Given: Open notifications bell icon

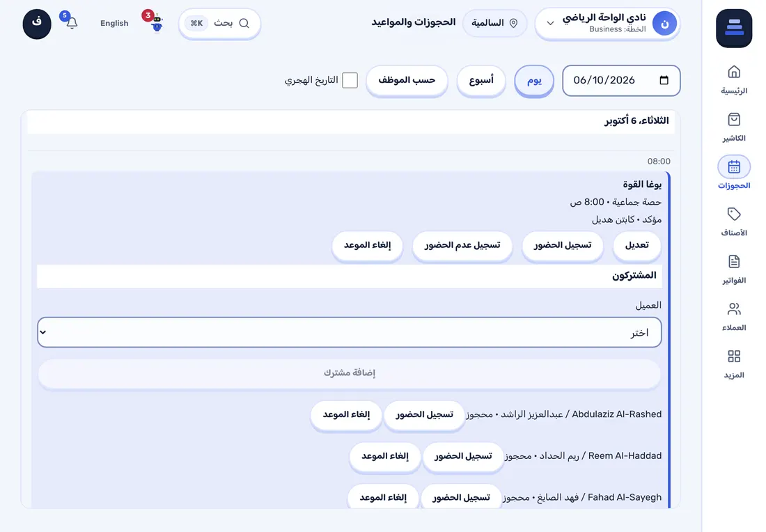Looking at the screenshot, I should point(72,23).
